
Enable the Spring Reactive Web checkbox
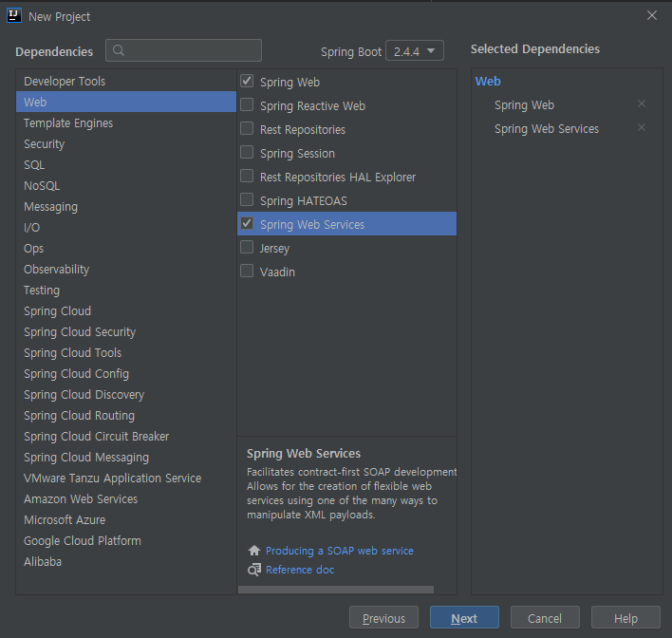pos(247,104)
